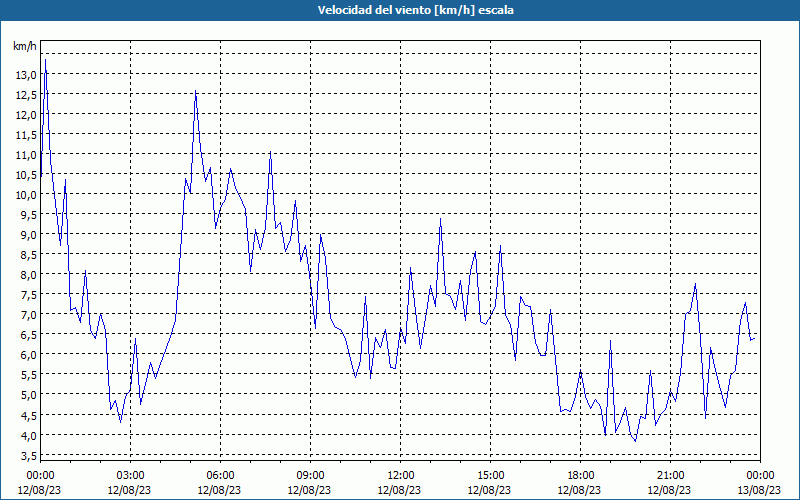Select the 8,5 y-axis value
This screenshot has height=500, width=800.
28,255
